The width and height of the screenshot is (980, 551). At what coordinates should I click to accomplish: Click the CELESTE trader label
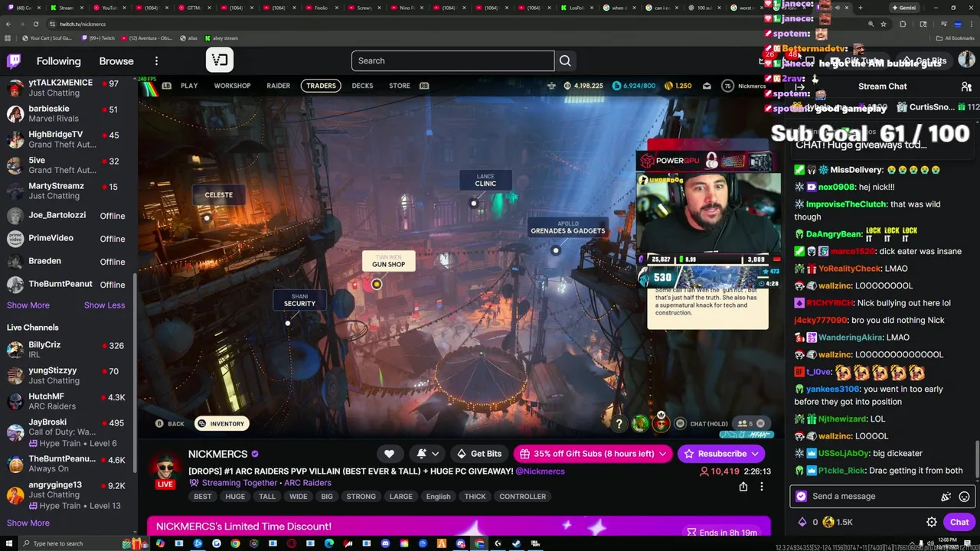click(x=218, y=194)
